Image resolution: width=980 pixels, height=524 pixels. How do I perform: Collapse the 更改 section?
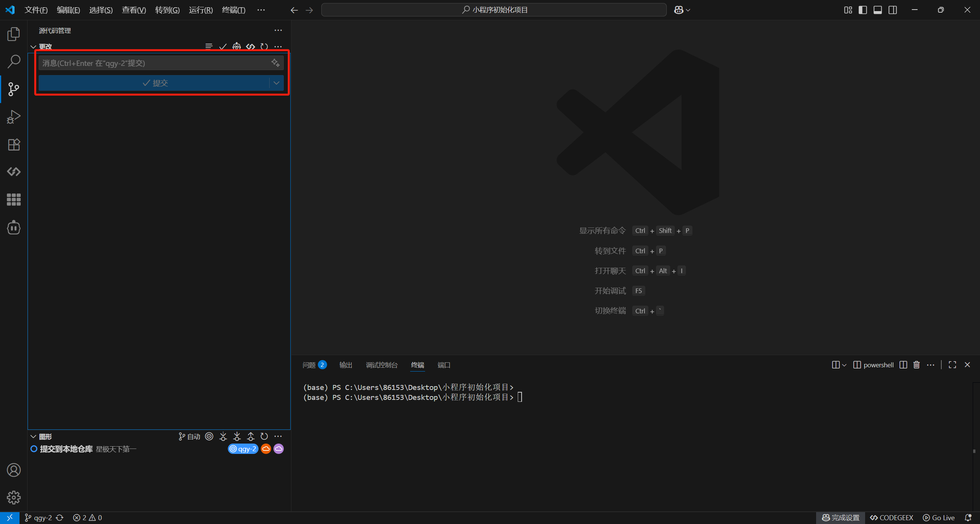click(33, 47)
